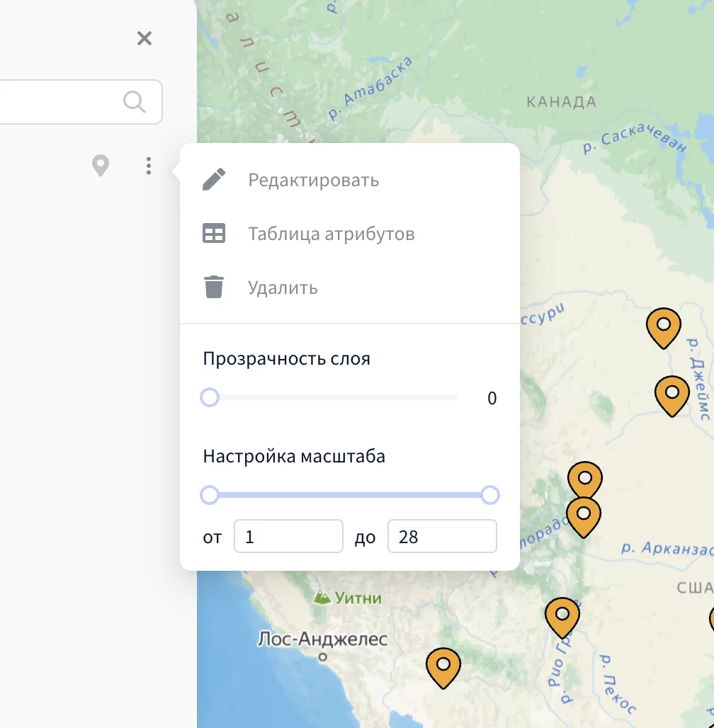The height and width of the screenshot is (728, 714).
Task: Select the orange marker on the Рио-Гранде river
Action: tap(562, 616)
